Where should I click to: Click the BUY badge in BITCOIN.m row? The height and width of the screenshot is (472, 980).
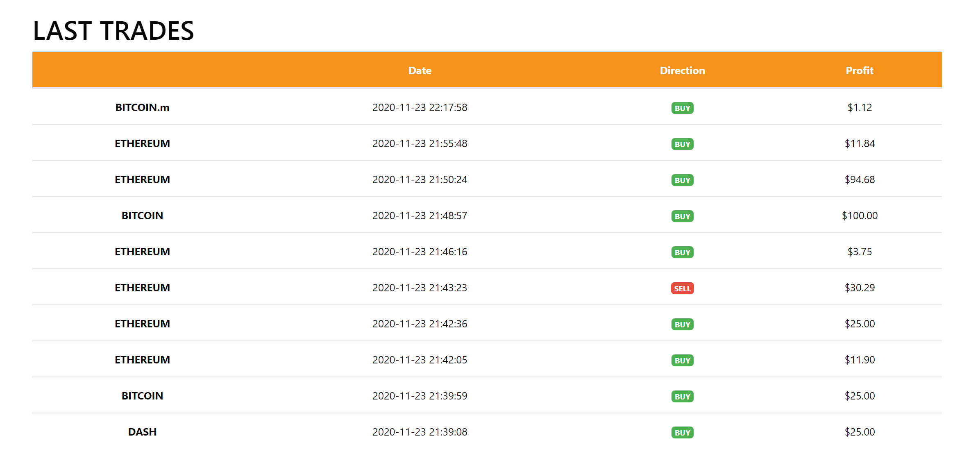tap(682, 108)
